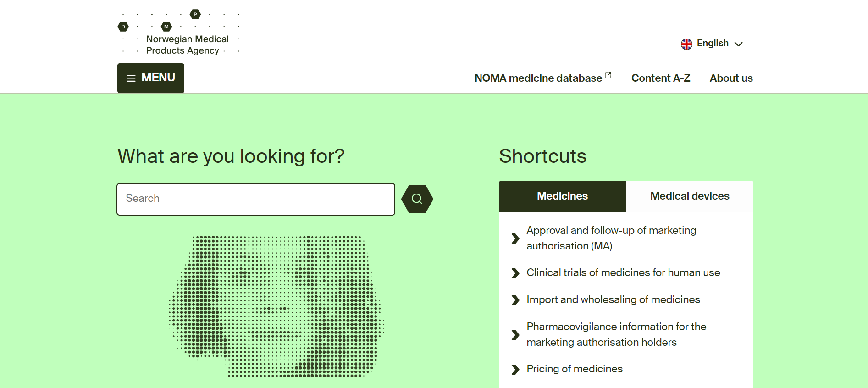
Task: Open Content A-Z page
Action: click(x=660, y=78)
